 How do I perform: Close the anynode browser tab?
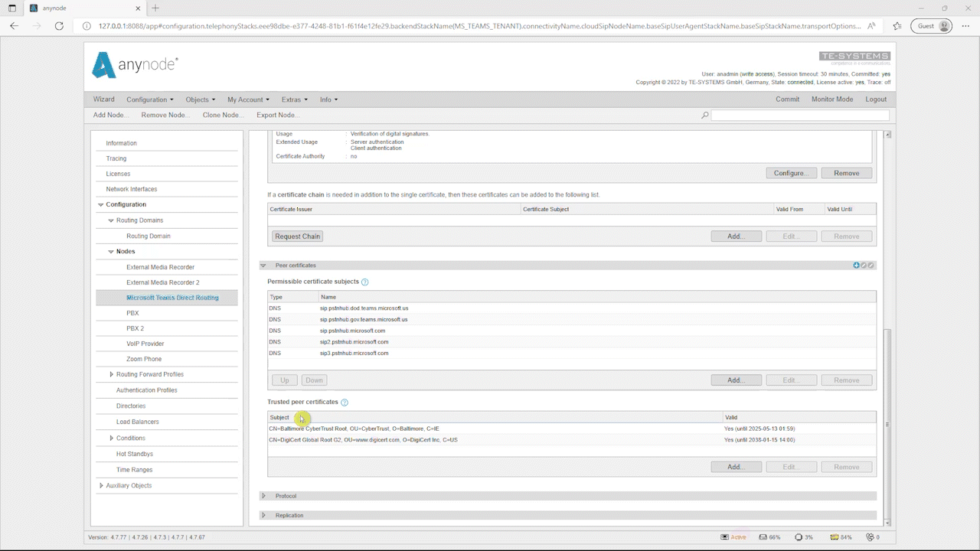click(139, 8)
